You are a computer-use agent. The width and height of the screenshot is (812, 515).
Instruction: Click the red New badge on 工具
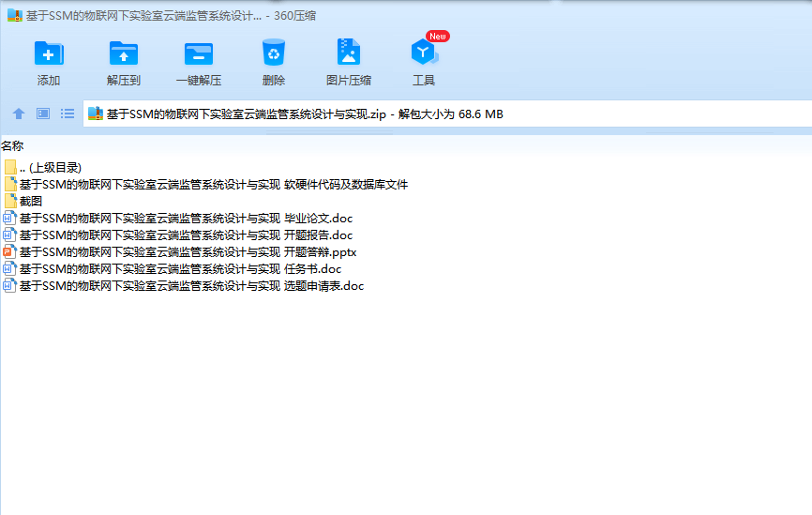click(x=438, y=36)
